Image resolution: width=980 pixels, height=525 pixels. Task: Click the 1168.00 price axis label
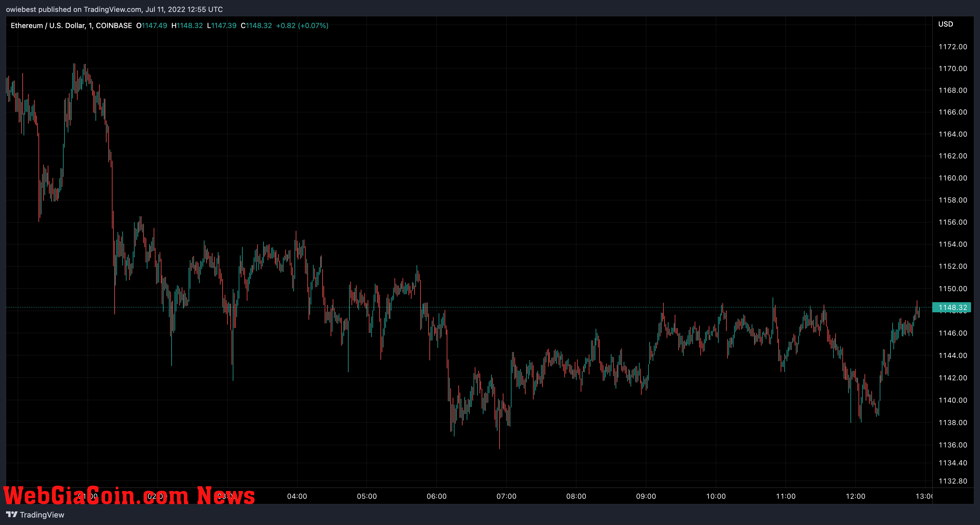click(x=953, y=90)
